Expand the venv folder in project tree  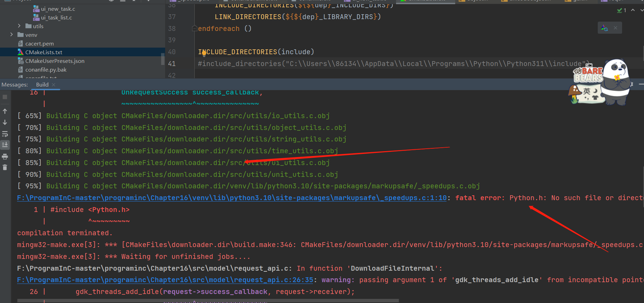(x=11, y=34)
